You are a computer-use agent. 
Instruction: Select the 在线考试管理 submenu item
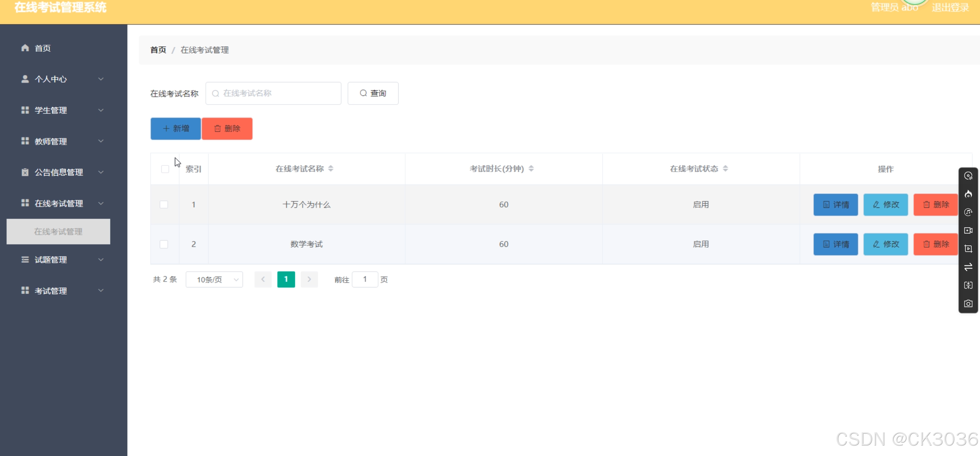tap(58, 232)
